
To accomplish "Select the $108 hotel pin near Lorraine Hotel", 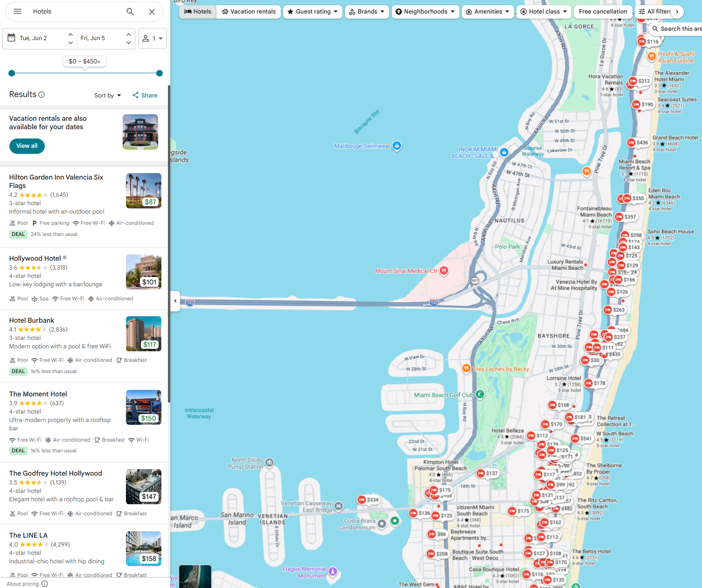I will (559, 405).
